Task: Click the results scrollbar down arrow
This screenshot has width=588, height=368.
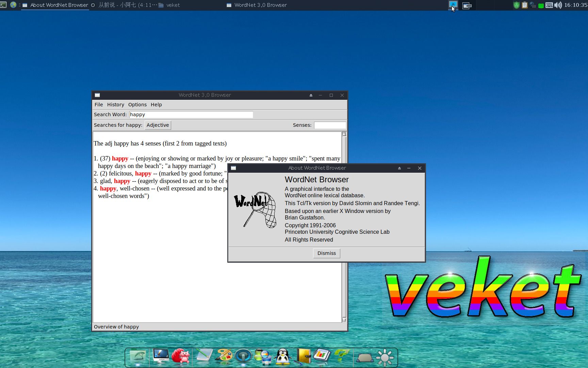Action: pyautogui.click(x=344, y=320)
